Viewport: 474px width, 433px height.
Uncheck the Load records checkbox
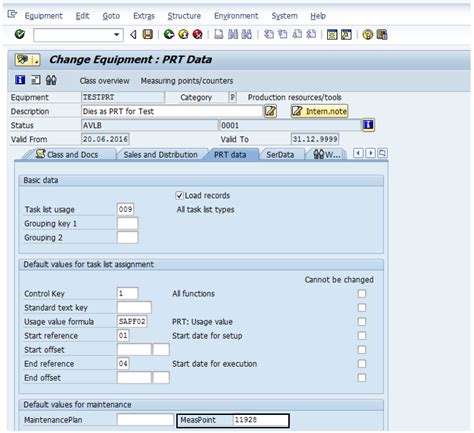[x=179, y=195]
